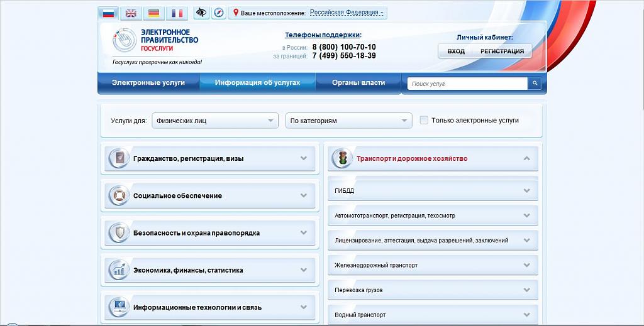Screen dimensions: 644x326
Task: Click the Гражданство, регистрация, визы title
Action: [x=188, y=159]
